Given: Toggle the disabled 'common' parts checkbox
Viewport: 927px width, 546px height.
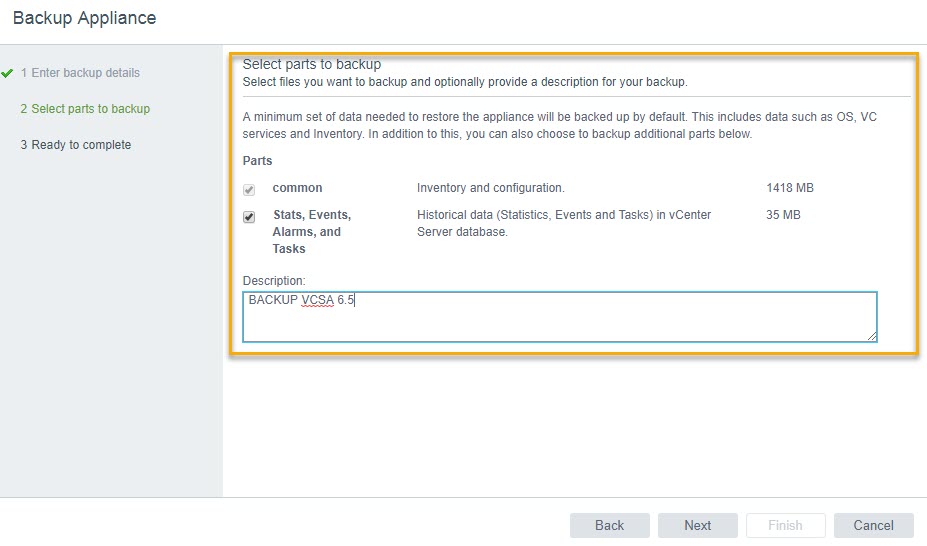Looking at the screenshot, I should coord(249,189).
